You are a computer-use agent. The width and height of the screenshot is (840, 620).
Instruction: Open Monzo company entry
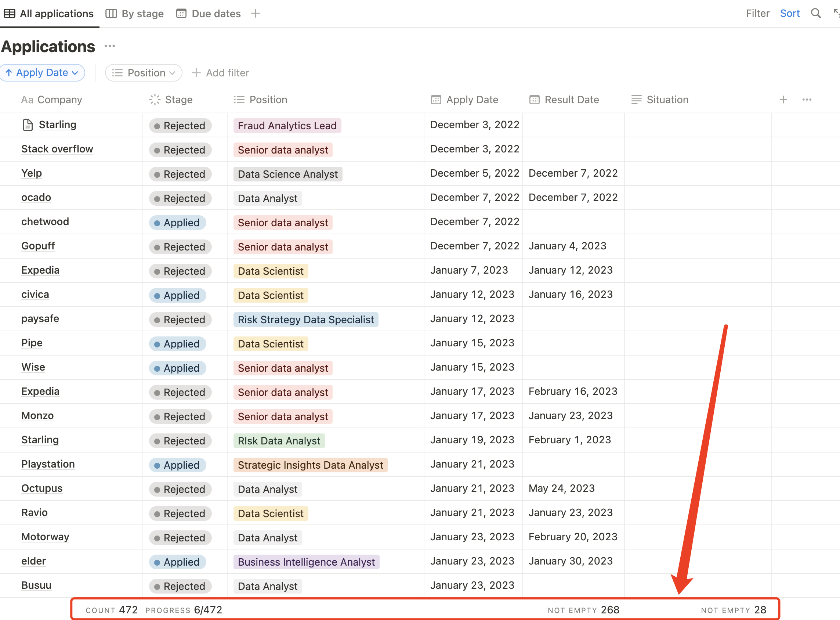[x=37, y=416]
